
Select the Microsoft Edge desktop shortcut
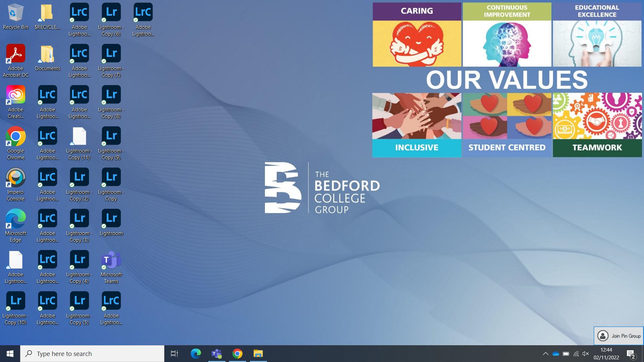tap(15, 219)
